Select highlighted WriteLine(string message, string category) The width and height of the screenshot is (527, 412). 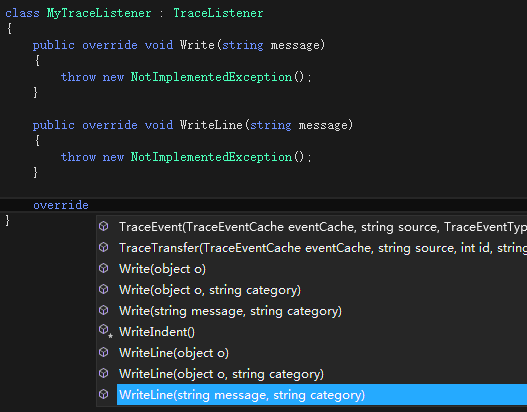pos(322,395)
